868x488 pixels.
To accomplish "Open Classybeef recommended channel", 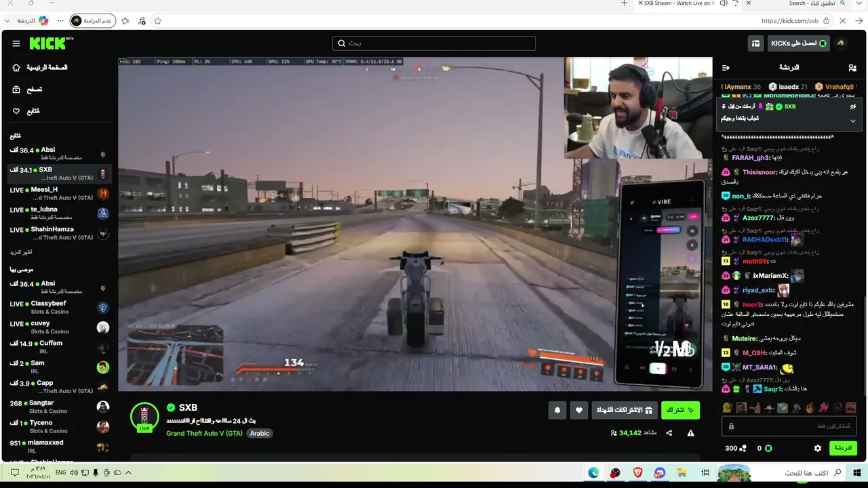I will pyautogui.click(x=59, y=308).
